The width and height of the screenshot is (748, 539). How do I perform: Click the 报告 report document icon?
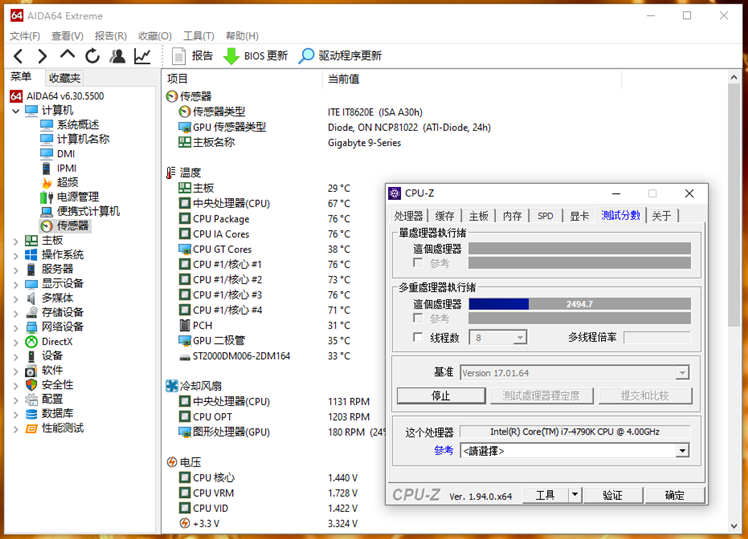pos(178,56)
